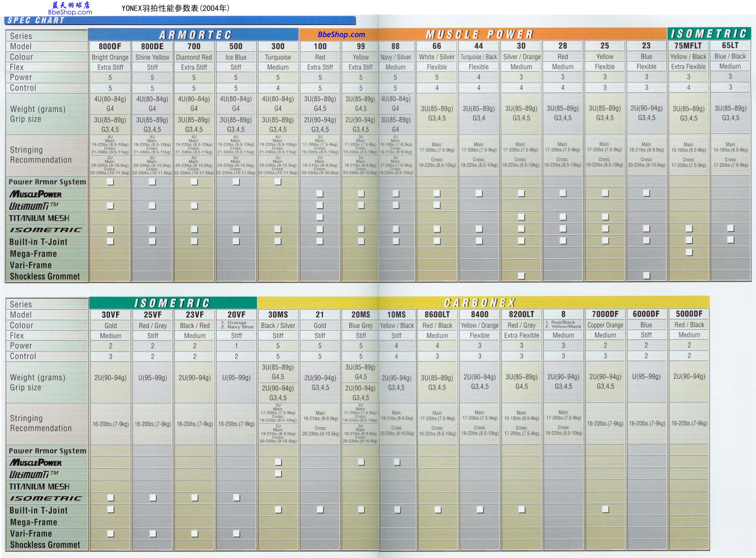Click the MusclePower logo in the lower table
Image resolution: width=756 pixels, height=558 pixels.
coord(36,462)
